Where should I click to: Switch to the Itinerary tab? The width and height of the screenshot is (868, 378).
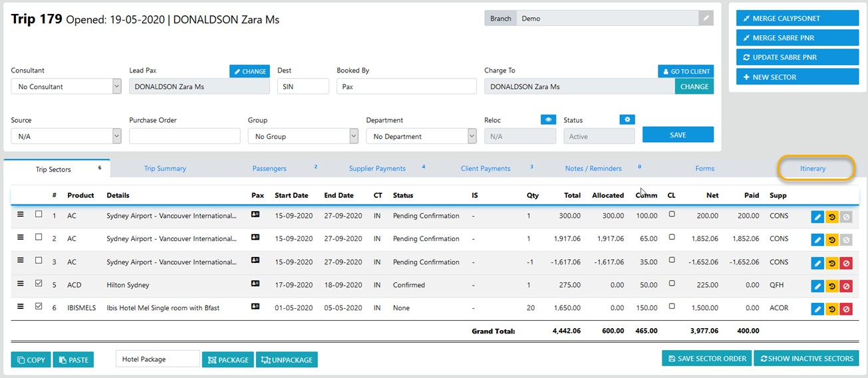(x=813, y=169)
